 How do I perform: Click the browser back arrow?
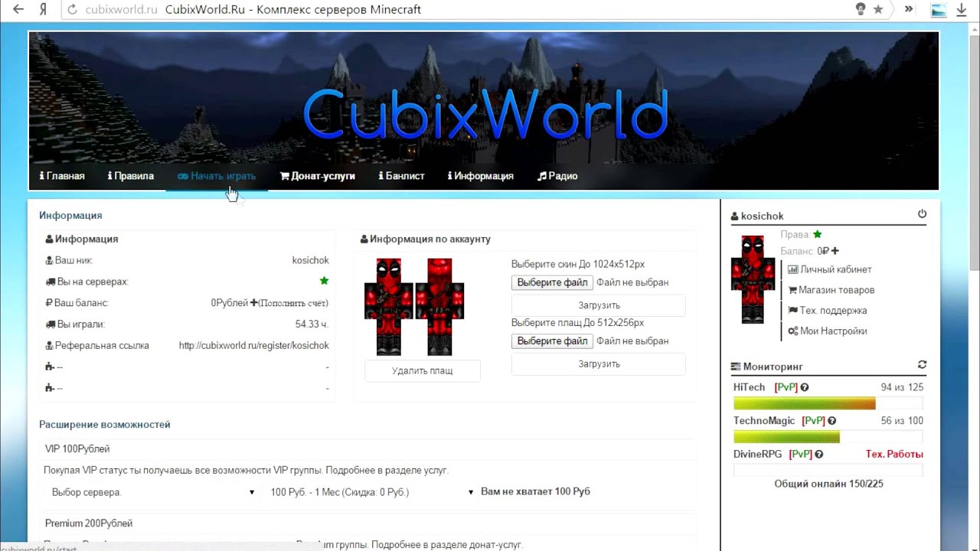click(x=18, y=9)
